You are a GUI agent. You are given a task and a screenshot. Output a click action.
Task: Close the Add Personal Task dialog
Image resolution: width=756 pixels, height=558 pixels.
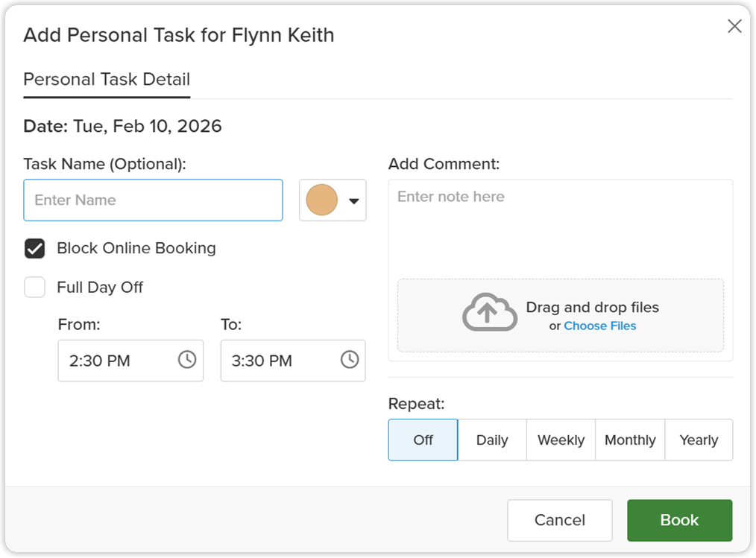[x=734, y=26]
